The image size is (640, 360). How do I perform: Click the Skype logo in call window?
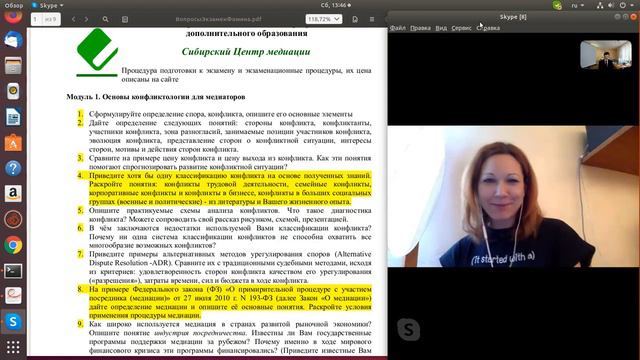pos(409,329)
